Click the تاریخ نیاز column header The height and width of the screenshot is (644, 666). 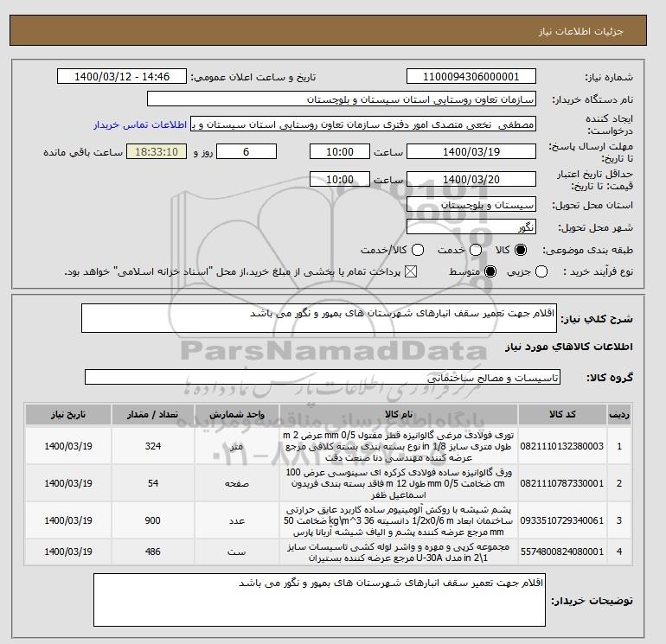pyautogui.click(x=68, y=414)
